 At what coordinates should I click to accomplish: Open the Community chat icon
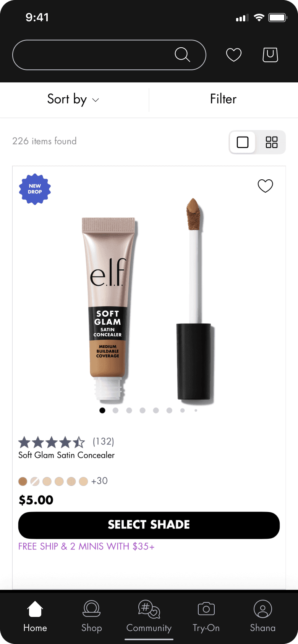coord(149,609)
